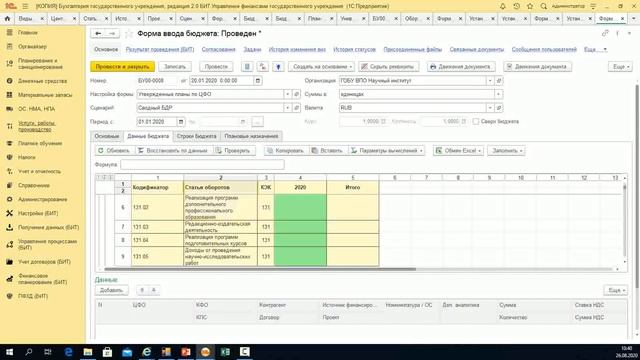
Task: Move data row up with arrow icon
Action: tap(142, 290)
